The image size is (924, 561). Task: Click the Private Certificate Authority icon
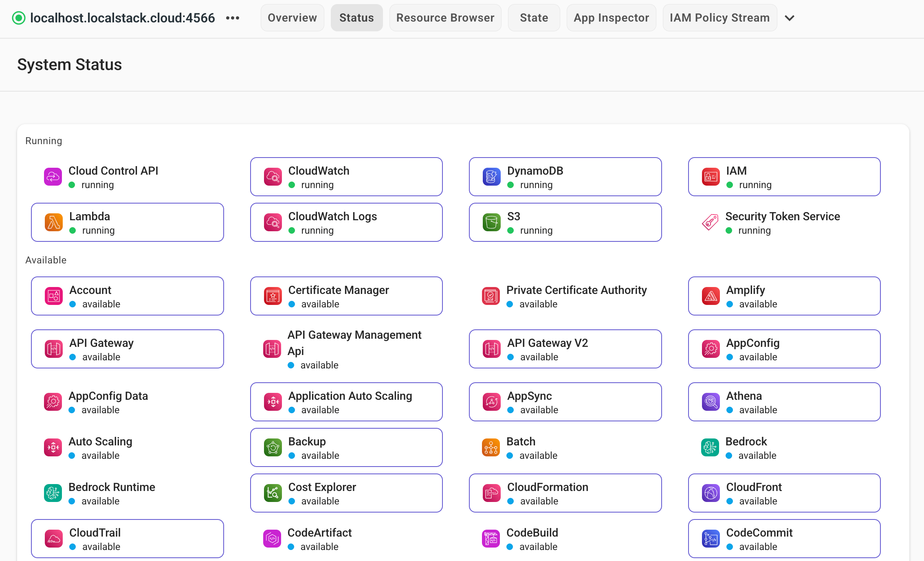pyautogui.click(x=491, y=296)
